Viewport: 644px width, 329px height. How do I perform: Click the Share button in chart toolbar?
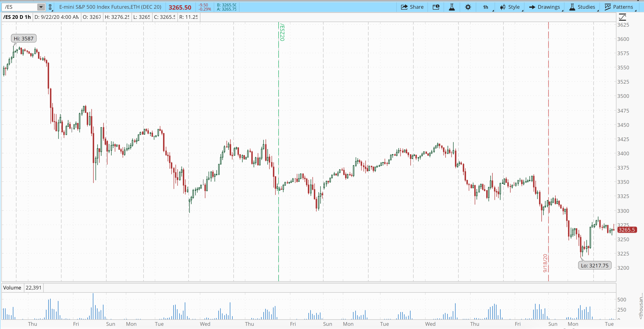click(x=412, y=7)
